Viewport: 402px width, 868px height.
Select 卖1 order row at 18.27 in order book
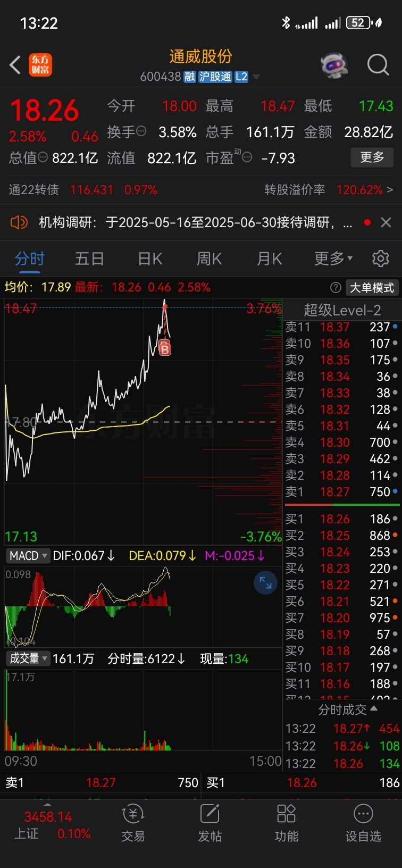coord(342,492)
